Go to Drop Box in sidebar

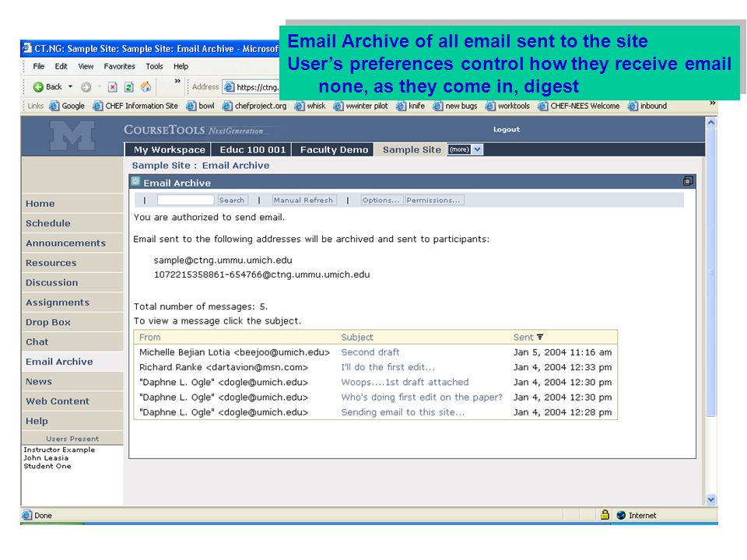coord(72,322)
